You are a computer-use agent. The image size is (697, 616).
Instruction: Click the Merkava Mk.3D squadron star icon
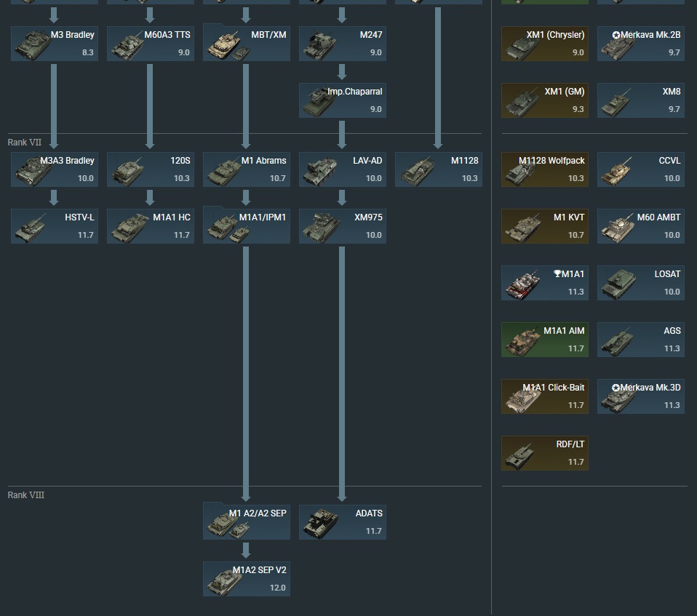click(616, 388)
